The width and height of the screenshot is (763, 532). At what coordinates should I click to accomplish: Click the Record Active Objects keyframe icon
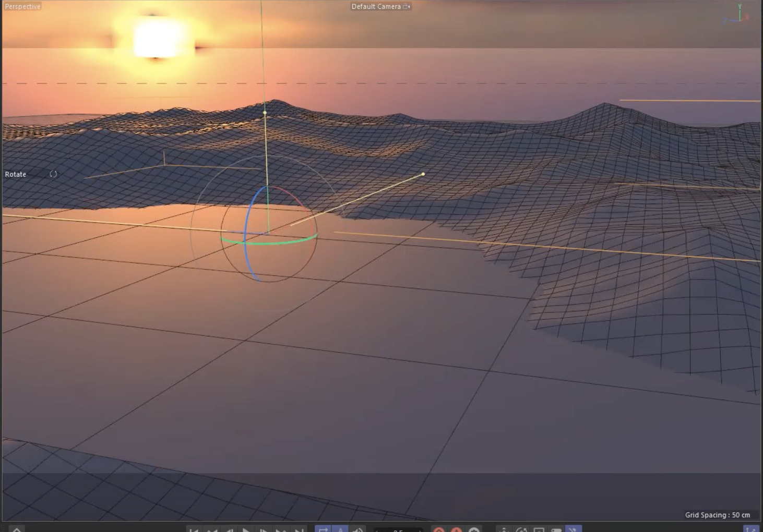pyautogui.click(x=438, y=529)
